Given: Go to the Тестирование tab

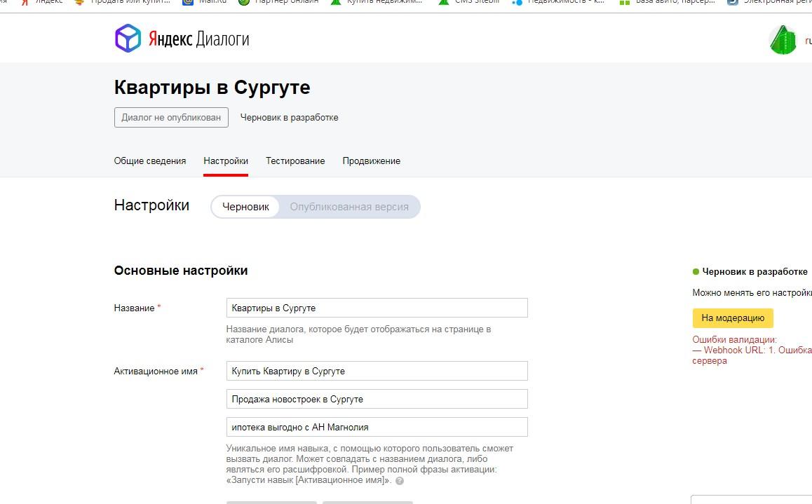Looking at the screenshot, I should pyautogui.click(x=295, y=161).
